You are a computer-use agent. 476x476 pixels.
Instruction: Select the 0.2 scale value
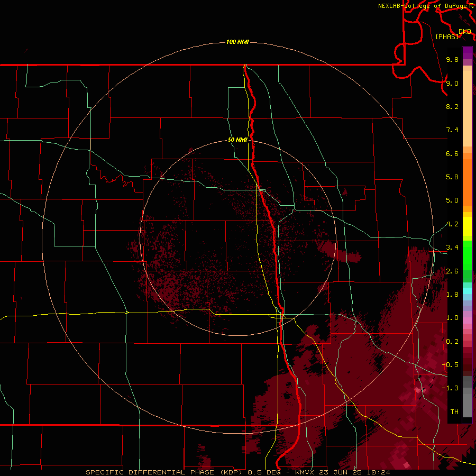point(452,342)
